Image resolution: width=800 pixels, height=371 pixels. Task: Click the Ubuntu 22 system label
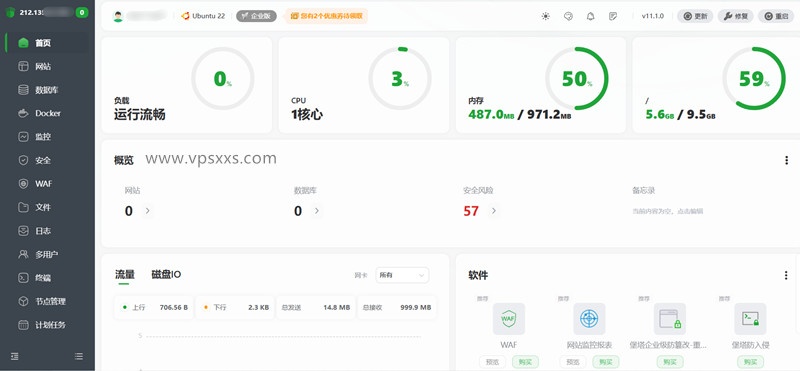pyautogui.click(x=203, y=16)
